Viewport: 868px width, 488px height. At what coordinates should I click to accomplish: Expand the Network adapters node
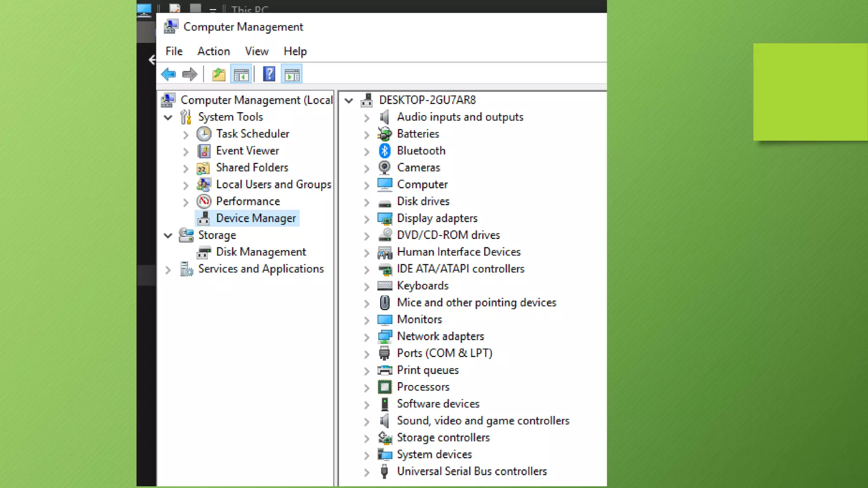pyautogui.click(x=367, y=337)
